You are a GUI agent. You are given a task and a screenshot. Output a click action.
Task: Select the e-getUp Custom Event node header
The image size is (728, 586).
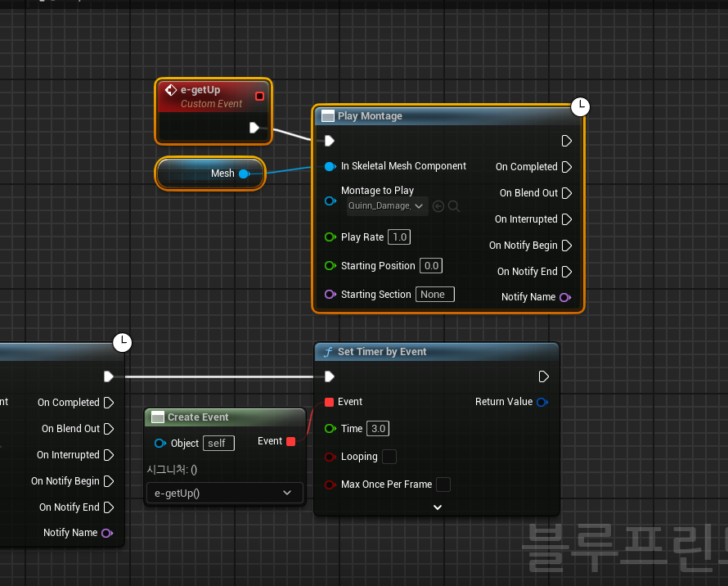pyautogui.click(x=213, y=97)
